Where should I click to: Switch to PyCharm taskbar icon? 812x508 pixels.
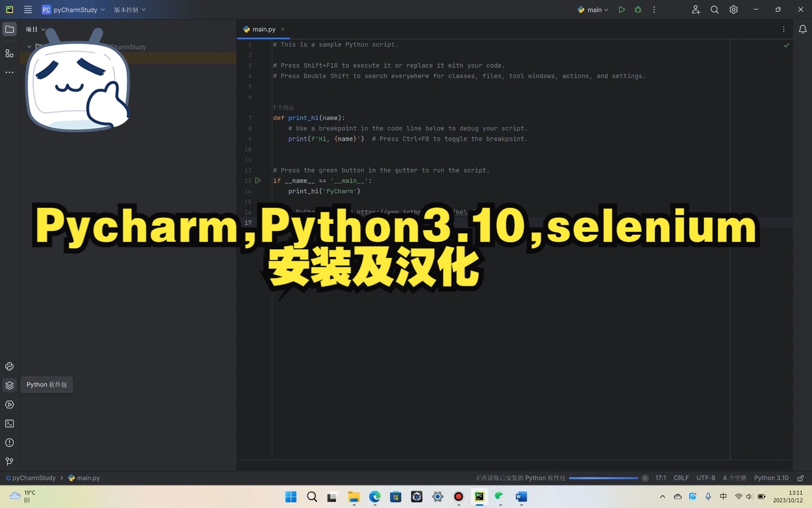click(479, 497)
